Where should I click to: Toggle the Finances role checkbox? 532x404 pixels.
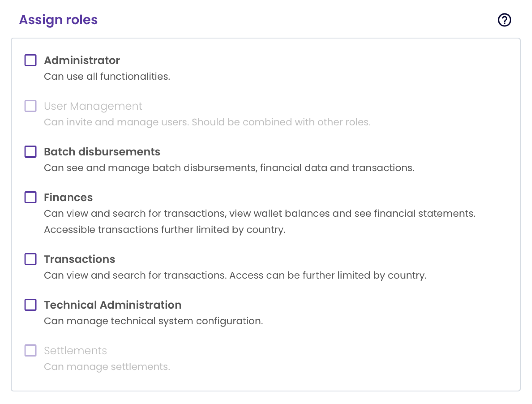[x=31, y=197]
